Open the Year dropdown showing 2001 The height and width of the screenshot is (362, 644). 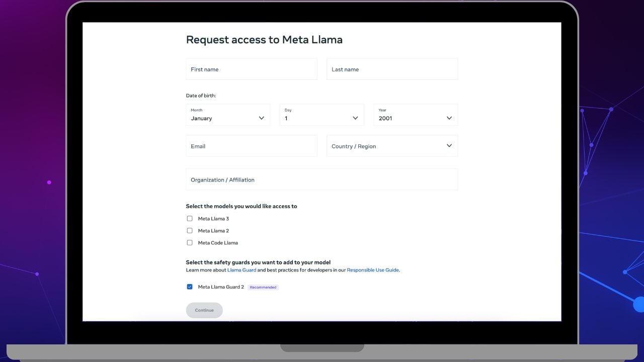[416, 115]
